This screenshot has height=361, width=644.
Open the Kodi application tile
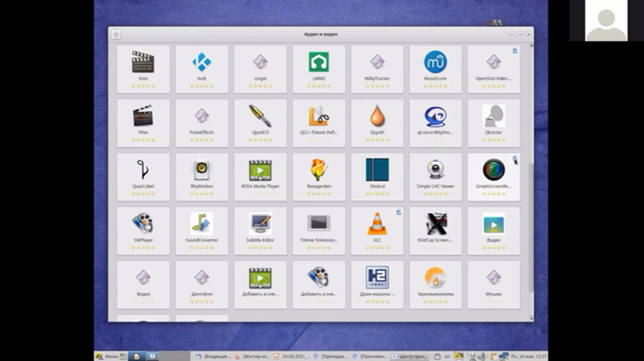click(202, 69)
